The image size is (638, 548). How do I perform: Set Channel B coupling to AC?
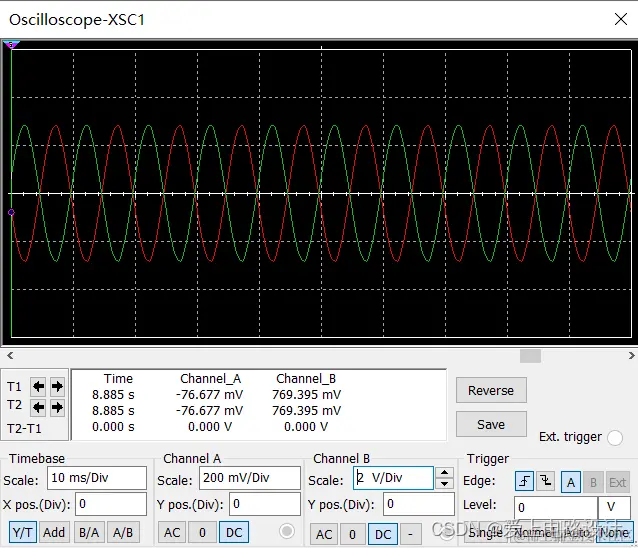click(324, 534)
